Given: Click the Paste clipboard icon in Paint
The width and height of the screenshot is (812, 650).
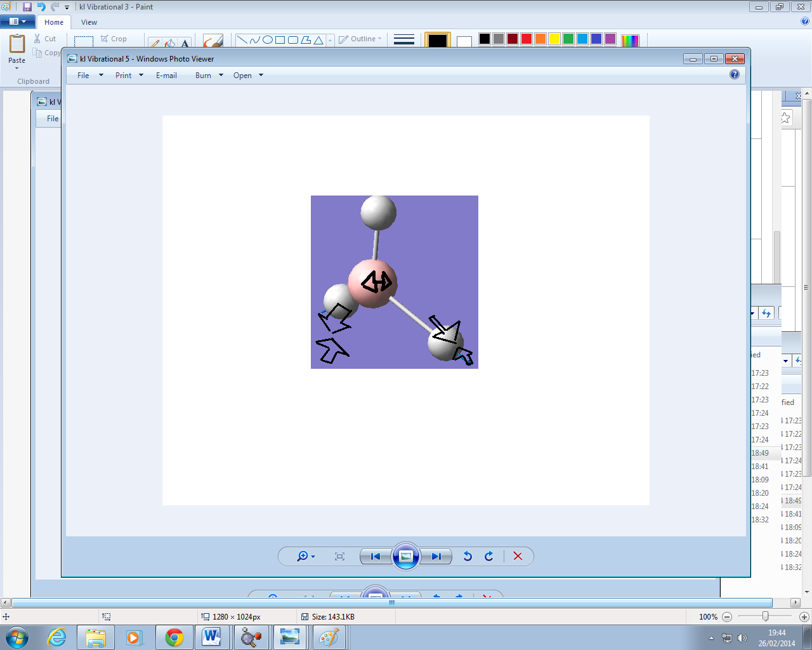Looking at the screenshot, I should click(x=17, y=44).
